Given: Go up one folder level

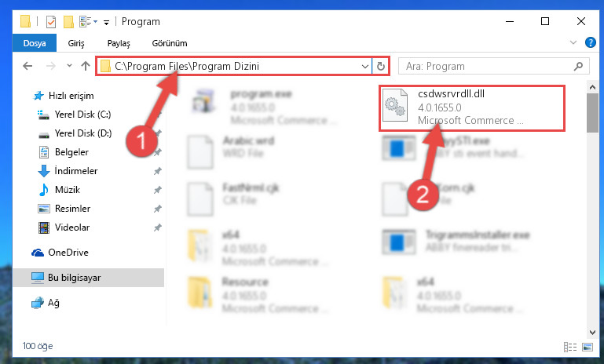Looking at the screenshot, I should point(86,66).
